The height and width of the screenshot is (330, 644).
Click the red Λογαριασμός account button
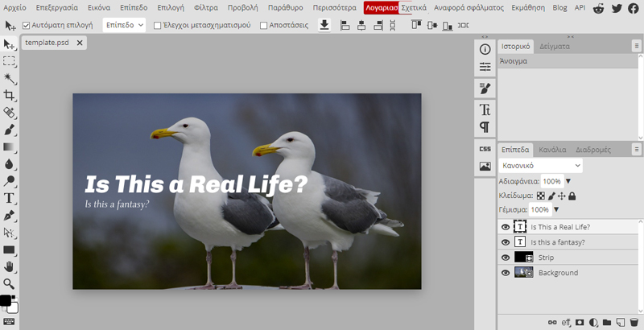click(382, 7)
